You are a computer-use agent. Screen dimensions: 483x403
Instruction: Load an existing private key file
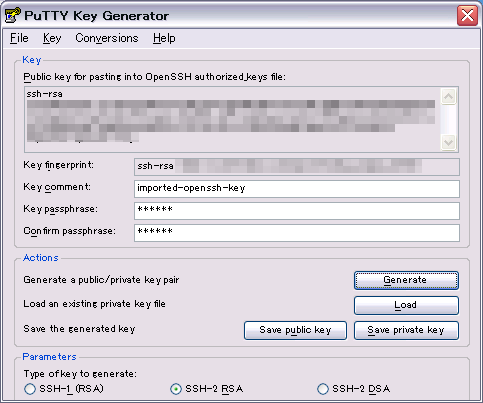click(406, 305)
